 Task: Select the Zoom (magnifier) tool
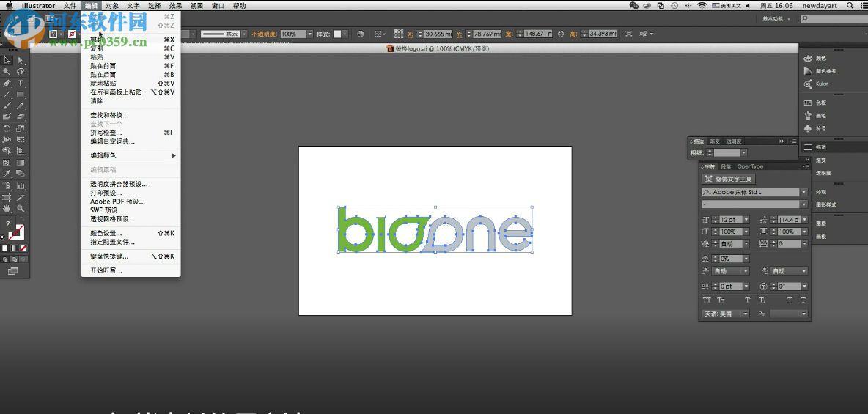point(21,209)
